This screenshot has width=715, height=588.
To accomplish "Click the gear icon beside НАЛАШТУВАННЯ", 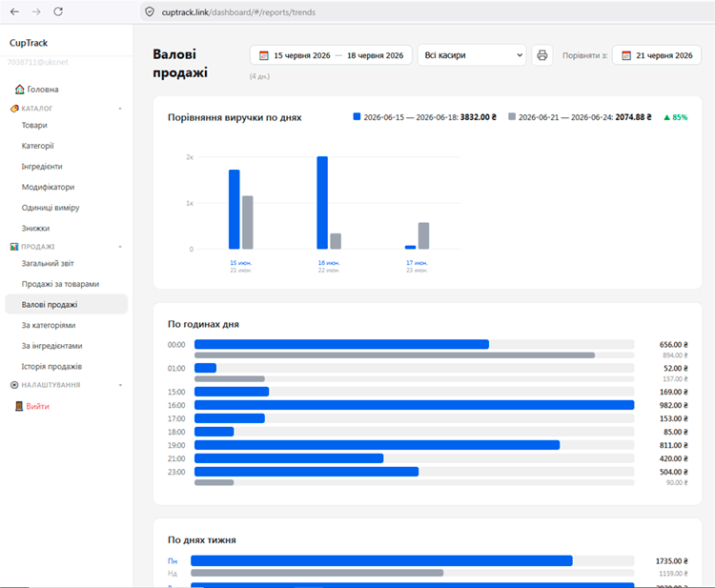I will coord(14,385).
